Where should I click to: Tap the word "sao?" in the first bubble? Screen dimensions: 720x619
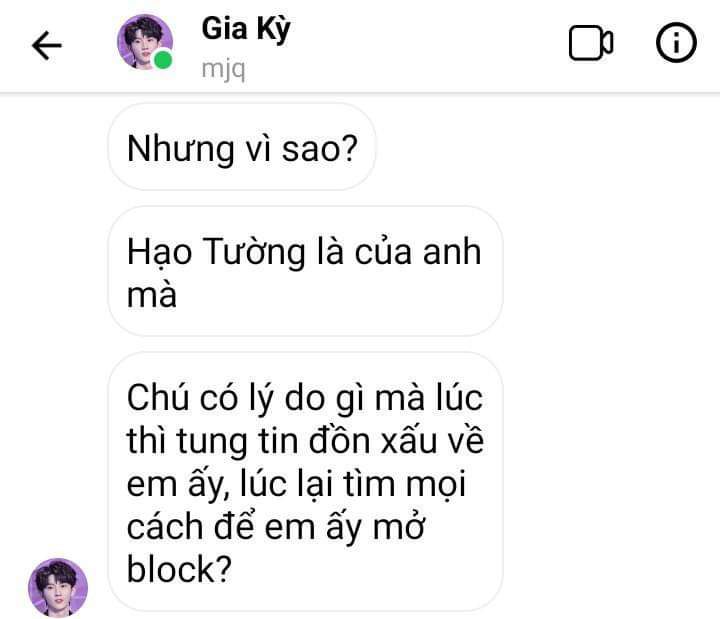pyautogui.click(x=320, y=149)
